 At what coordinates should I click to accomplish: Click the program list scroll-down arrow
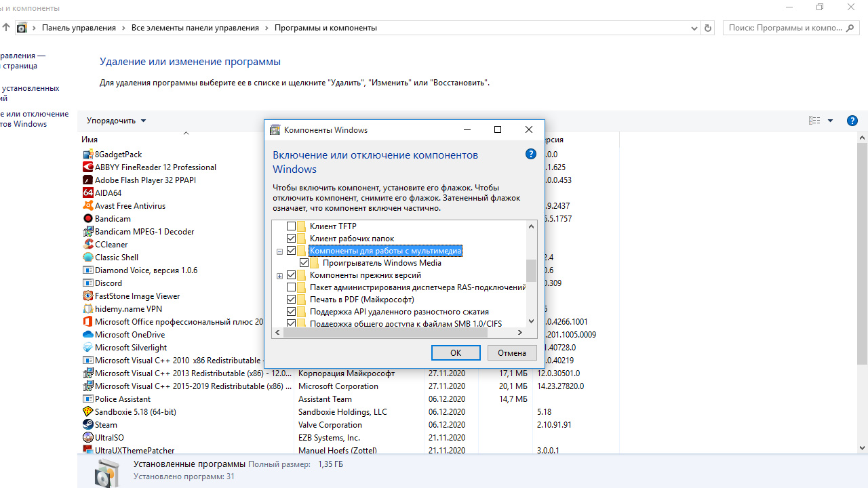pyautogui.click(x=863, y=448)
